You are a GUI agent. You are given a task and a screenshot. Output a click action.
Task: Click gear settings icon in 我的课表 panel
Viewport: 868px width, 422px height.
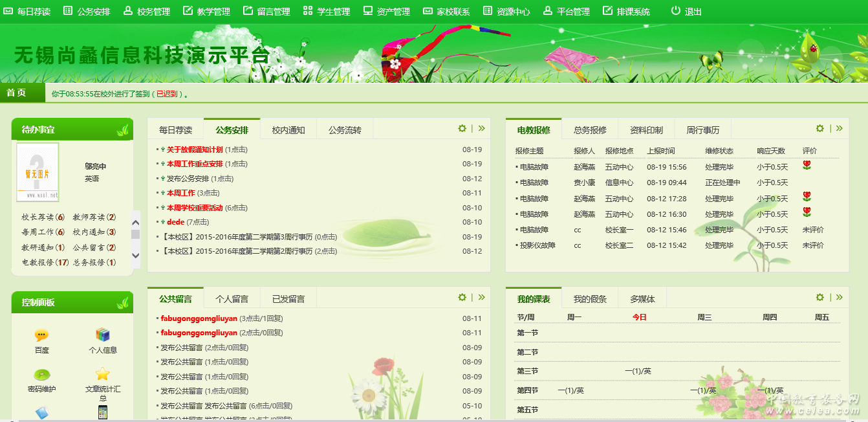819,298
